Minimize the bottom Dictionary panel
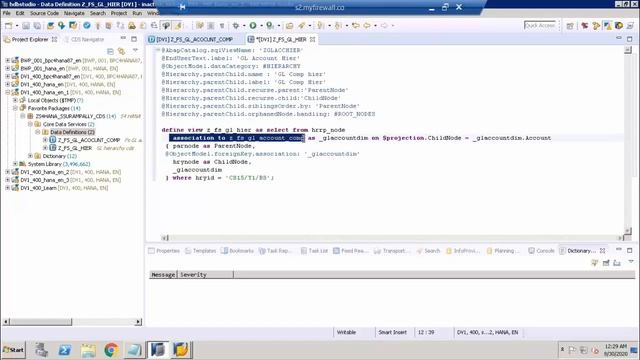Viewport: 640px width, 360px height. [x=619, y=249]
